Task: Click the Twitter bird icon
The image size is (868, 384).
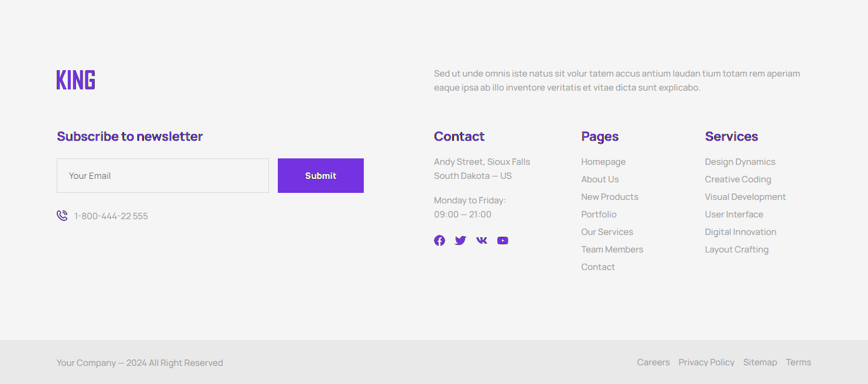Action: click(x=460, y=240)
